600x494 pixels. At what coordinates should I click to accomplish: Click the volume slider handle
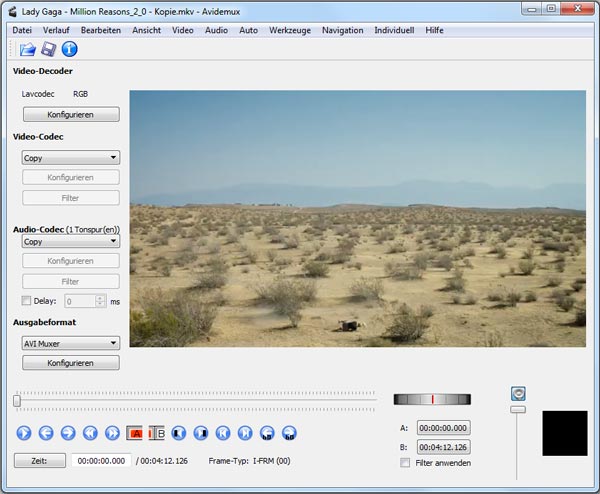coord(518,409)
